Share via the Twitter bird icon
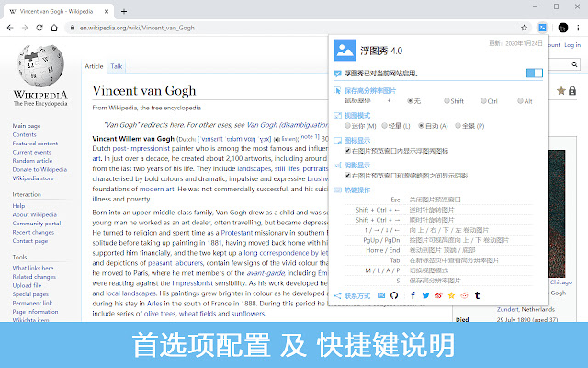This screenshot has height=368, width=588. pyautogui.click(x=425, y=295)
